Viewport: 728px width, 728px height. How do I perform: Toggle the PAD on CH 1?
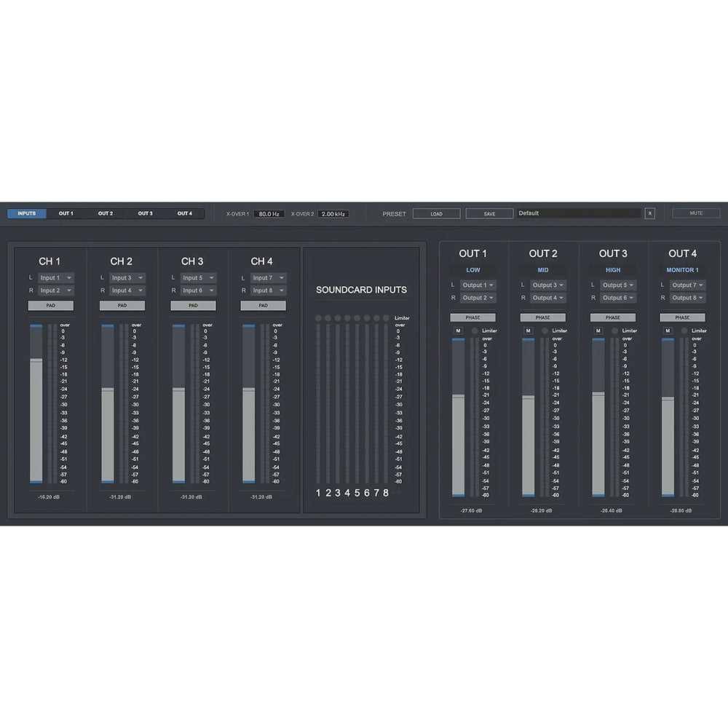pos(51,306)
